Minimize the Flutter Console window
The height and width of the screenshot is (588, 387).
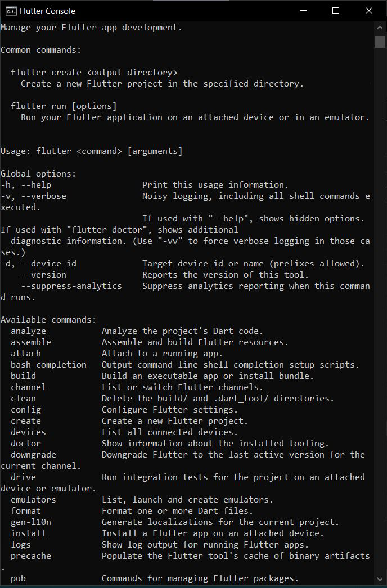pyautogui.click(x=303, y=11)
